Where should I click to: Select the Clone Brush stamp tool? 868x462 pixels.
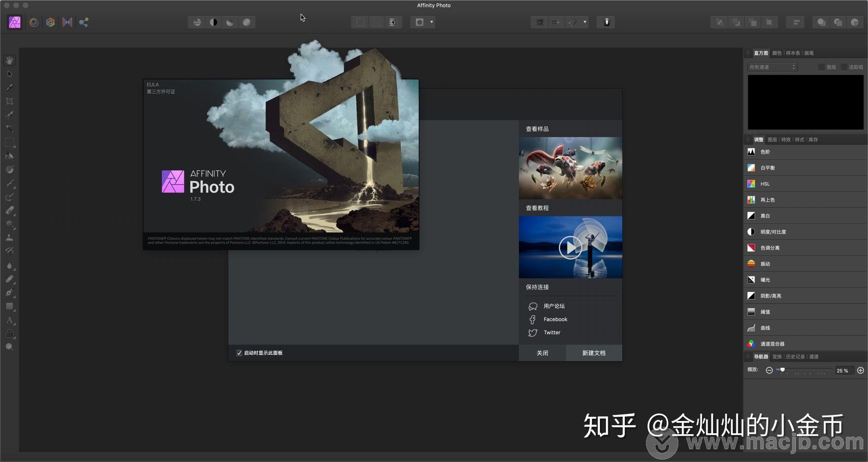(9, 238)
